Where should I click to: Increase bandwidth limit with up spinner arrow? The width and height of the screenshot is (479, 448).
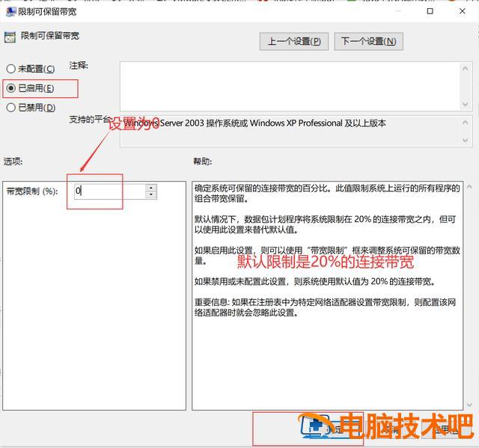point(151,188)
